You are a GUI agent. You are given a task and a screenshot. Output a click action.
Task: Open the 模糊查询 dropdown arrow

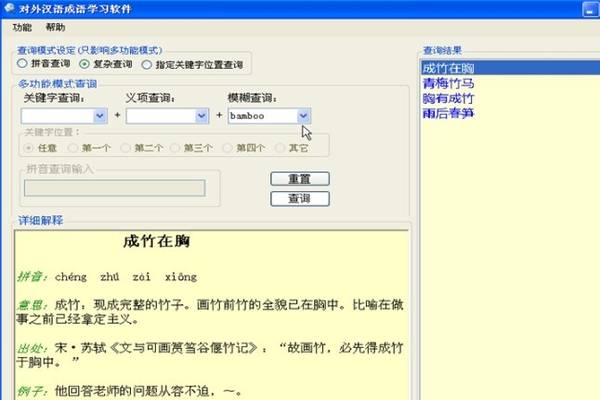click(x=303, y=116)
